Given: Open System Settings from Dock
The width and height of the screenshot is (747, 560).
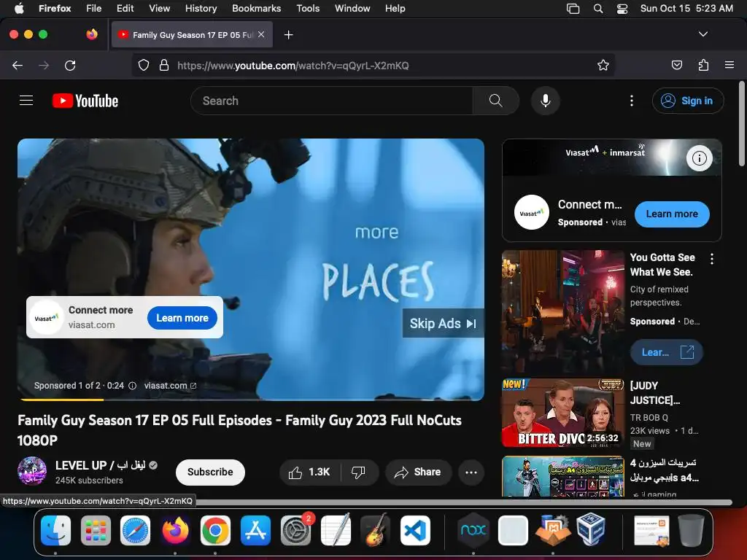Looking at the screenshot, I should 295,530.
